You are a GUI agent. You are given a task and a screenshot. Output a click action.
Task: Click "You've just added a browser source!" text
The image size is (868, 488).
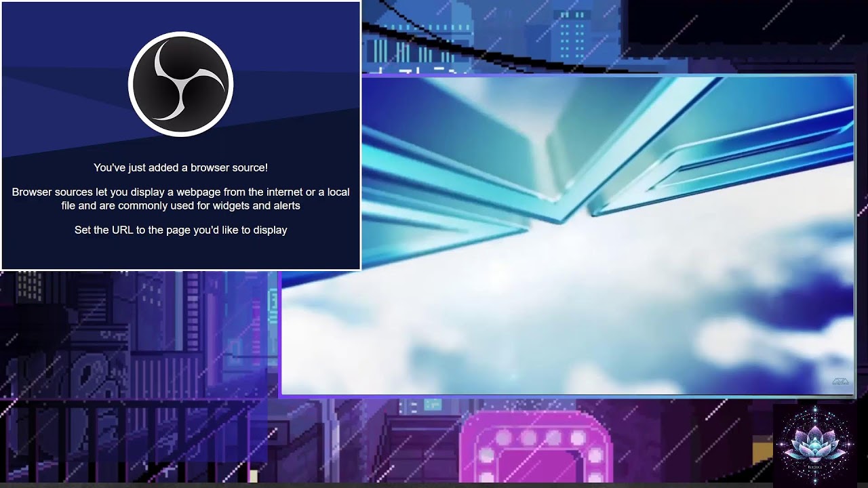point(180,167)
